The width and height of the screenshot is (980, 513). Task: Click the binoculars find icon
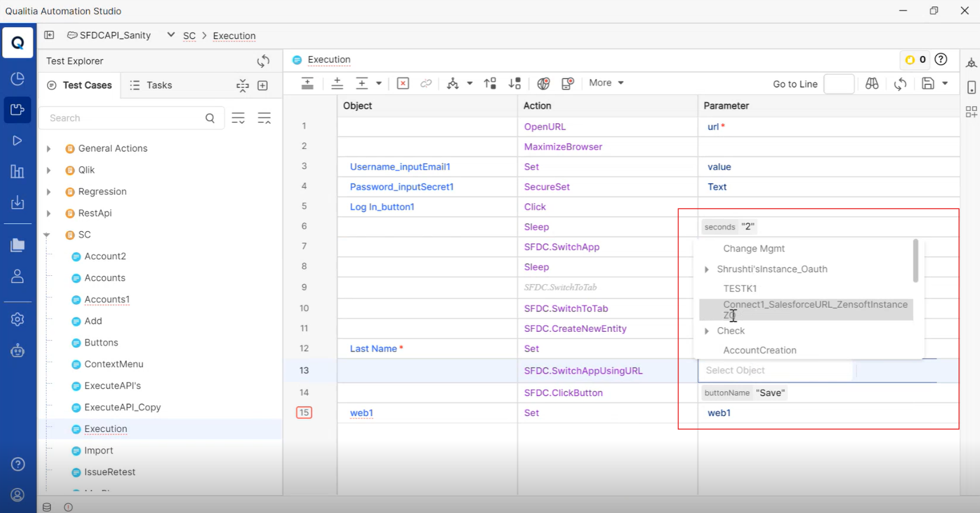pyautogui.click(x=872, y=84)
